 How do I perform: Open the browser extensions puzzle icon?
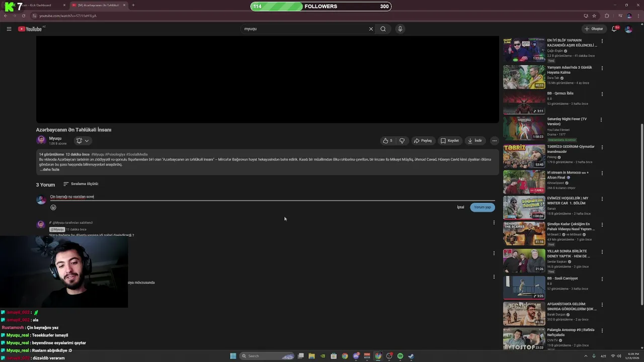607,16
